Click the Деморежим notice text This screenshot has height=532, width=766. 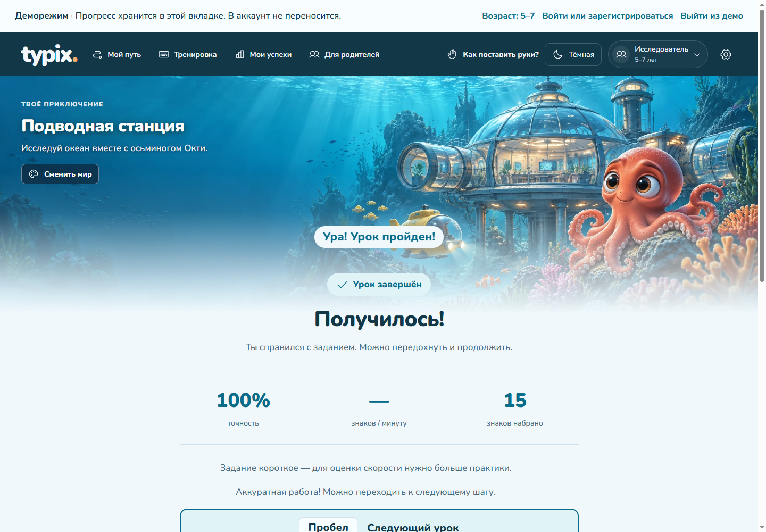178,16
